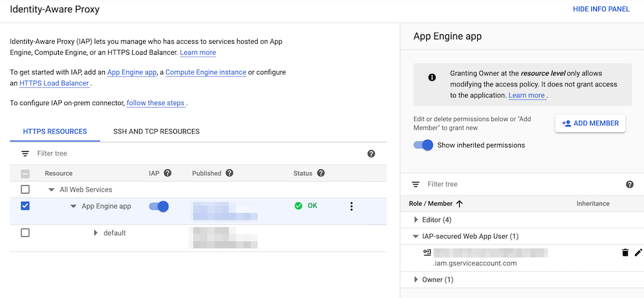Click service account icon under IAP-secured Web App User
The width and height of the screenshot is (644, 298).
click(427, 252)
